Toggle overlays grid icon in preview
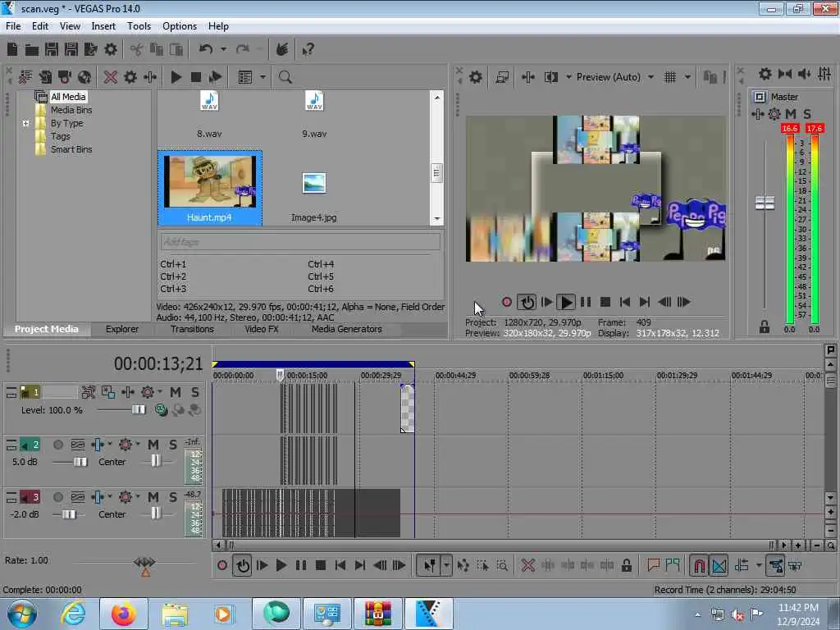 670,77
